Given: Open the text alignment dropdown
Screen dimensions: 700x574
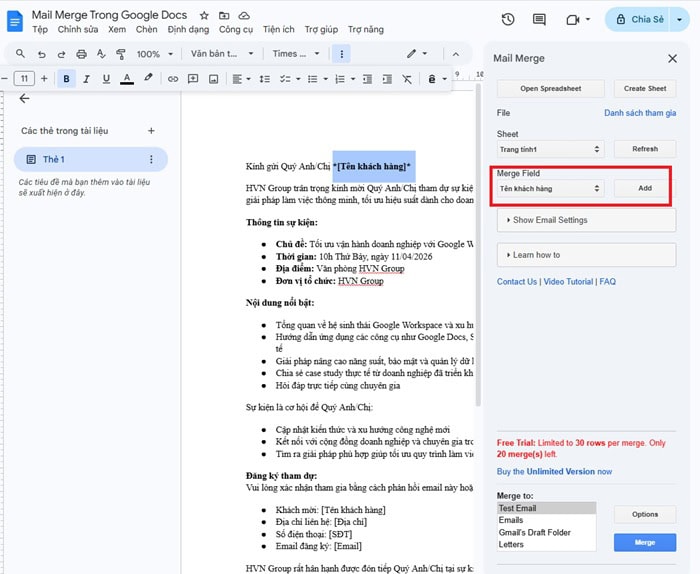Looking at the screenshot, I should (241, 79).
